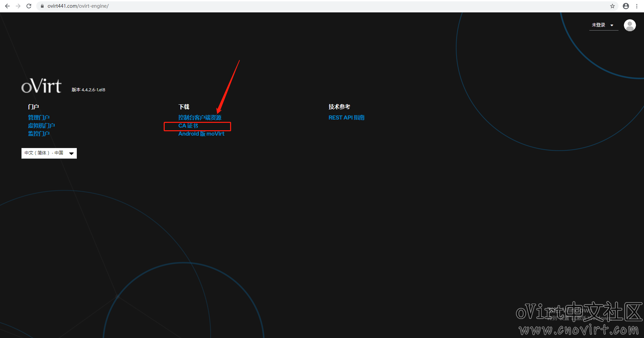Click the 门户 section heading
The image size is (644, 338).
(34, 107)
